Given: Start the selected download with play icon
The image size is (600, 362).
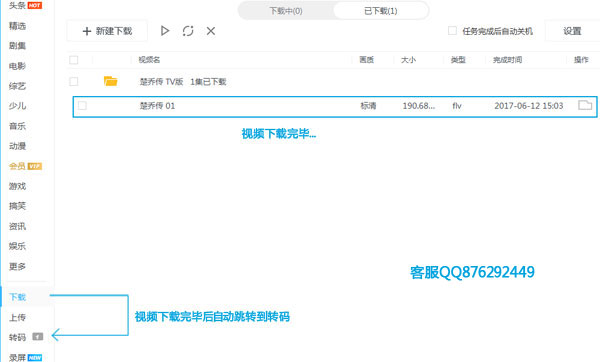Looking at the screenshot, I should (165, 31).
